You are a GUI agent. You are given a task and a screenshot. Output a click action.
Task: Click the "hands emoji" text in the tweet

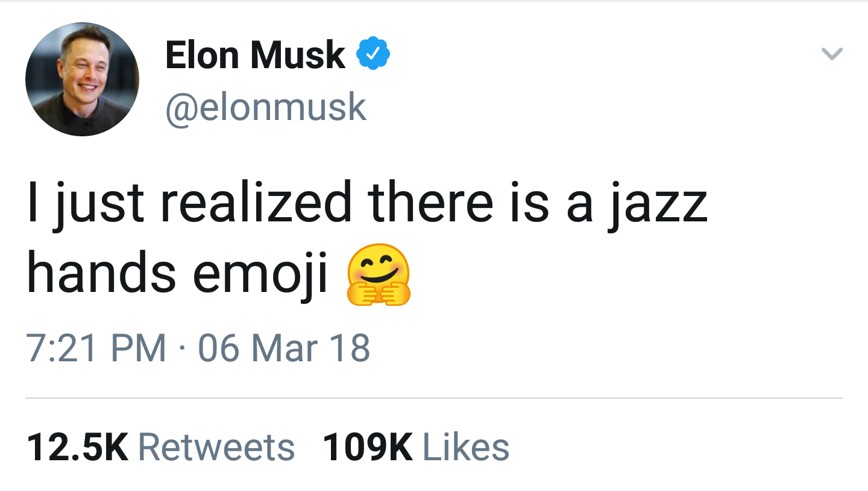point(178,274)
